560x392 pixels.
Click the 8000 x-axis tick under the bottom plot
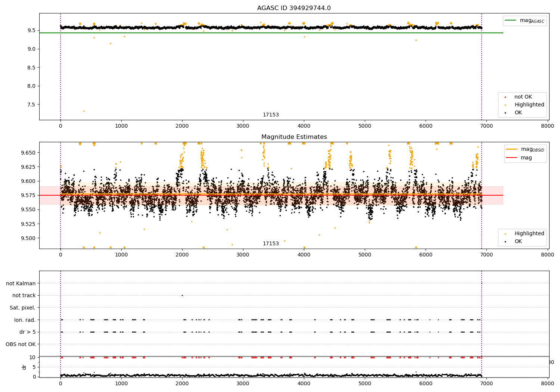coord(548,383)
